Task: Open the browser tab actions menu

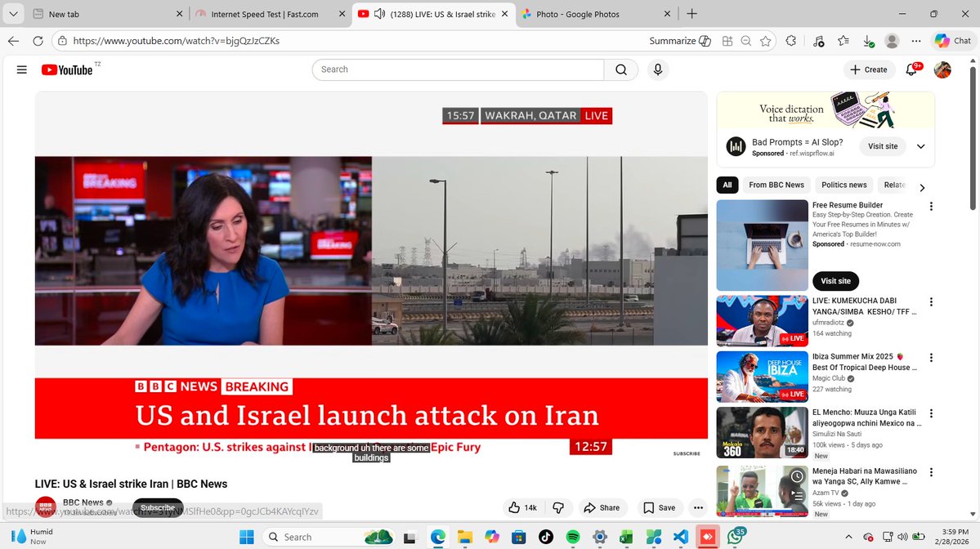Action: [x=13, y=13]
